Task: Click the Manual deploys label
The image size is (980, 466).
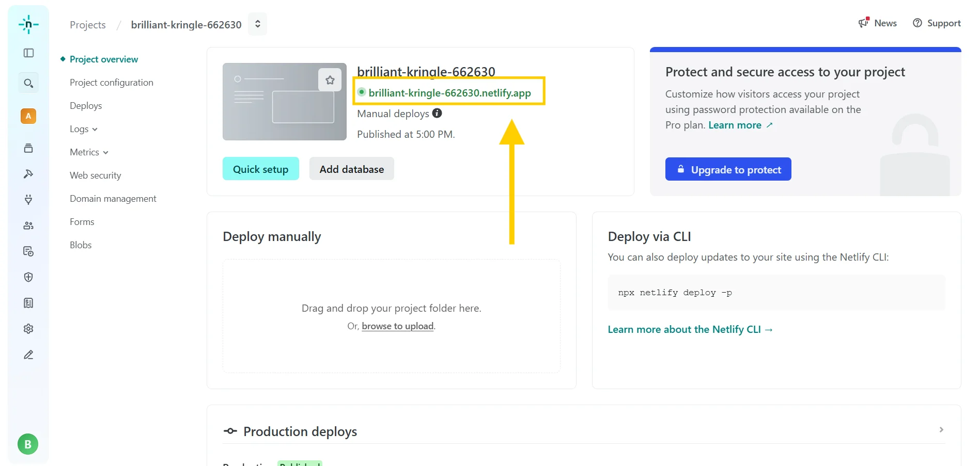Action: [x=393, y=114]
